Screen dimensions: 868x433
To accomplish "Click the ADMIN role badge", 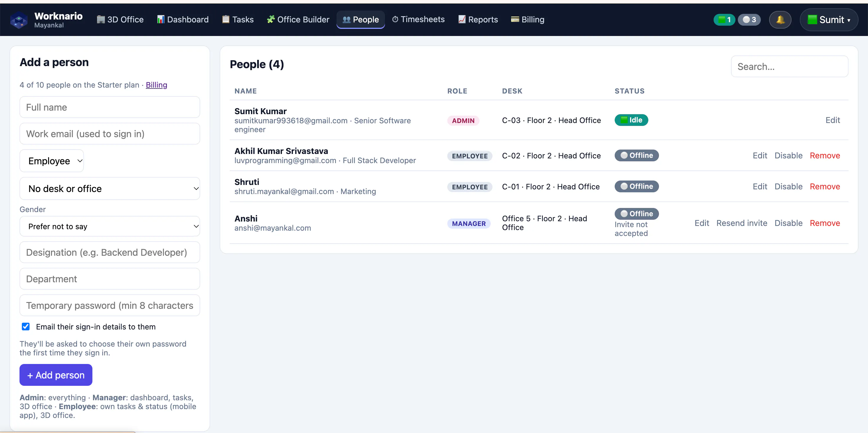I will click(x=463, y=121).
